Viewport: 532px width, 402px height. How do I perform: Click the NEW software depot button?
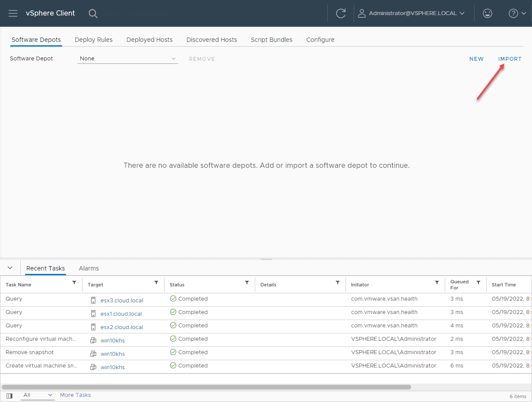(476, 59)
